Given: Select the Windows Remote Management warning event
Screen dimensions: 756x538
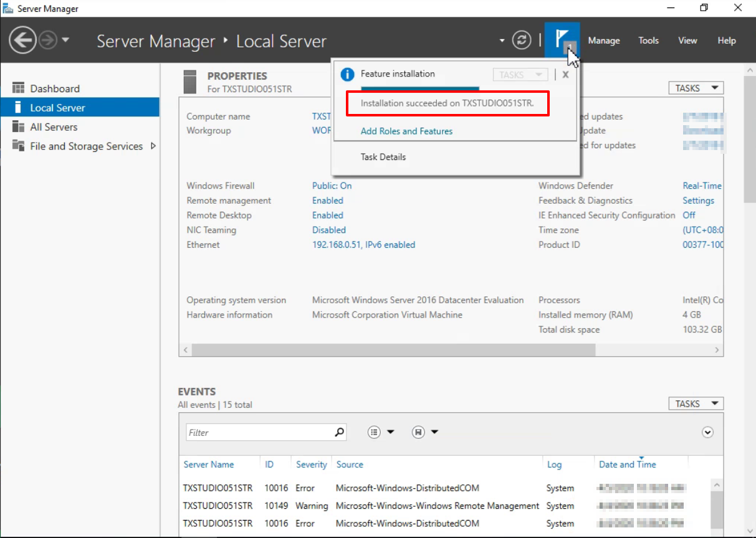Looking at the screenshot, I should click(x=445, y=506).
